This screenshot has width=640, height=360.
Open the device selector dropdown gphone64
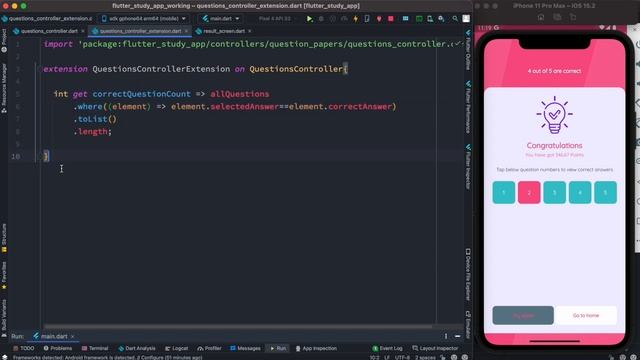point(143,19)
